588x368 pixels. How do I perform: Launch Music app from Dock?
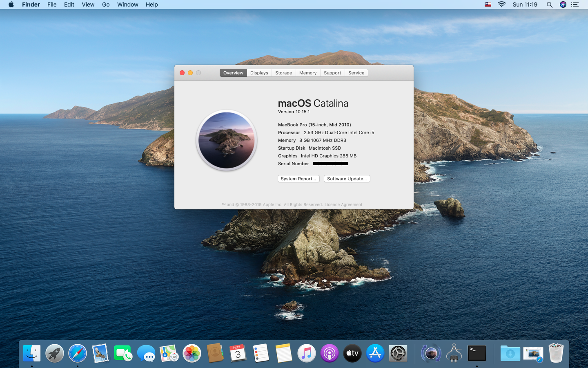click(307, 353)
